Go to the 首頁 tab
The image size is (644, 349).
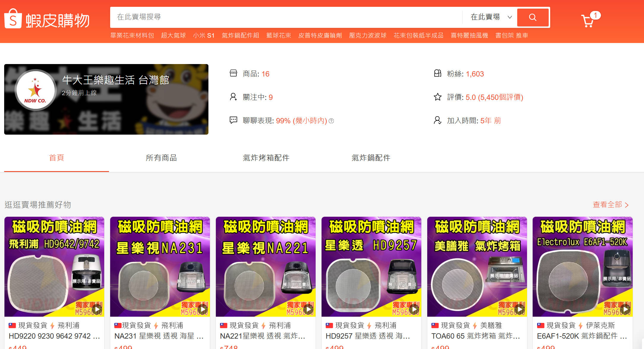(x=56, y=158)
